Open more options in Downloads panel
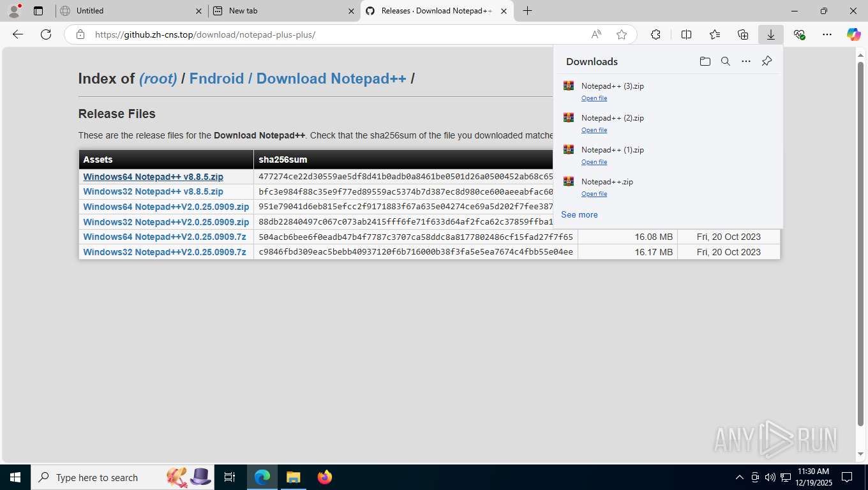 [746, 61]
